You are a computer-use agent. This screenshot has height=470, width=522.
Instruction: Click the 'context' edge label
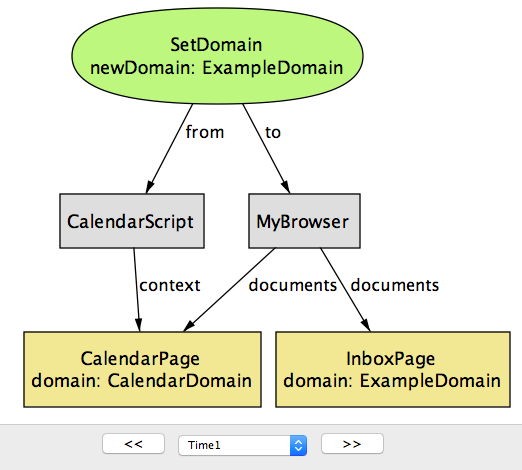[170, 285]
